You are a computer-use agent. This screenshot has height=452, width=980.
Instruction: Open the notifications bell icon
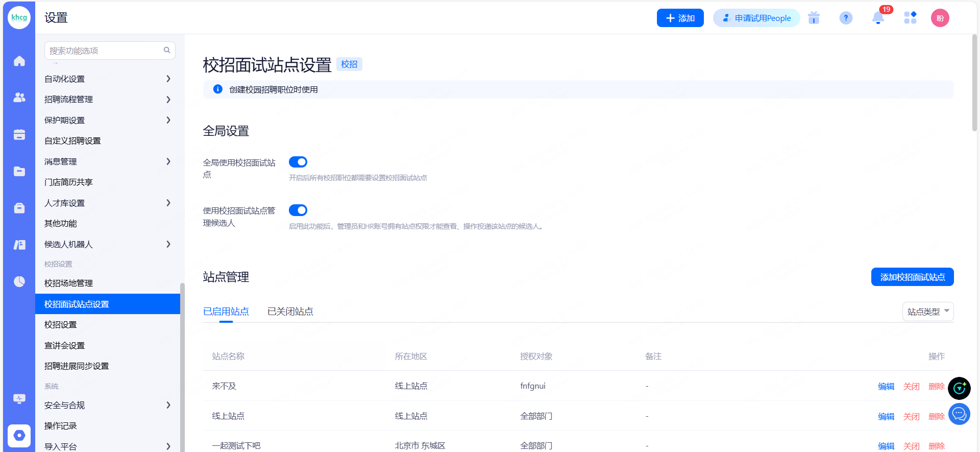click(878, 18)
